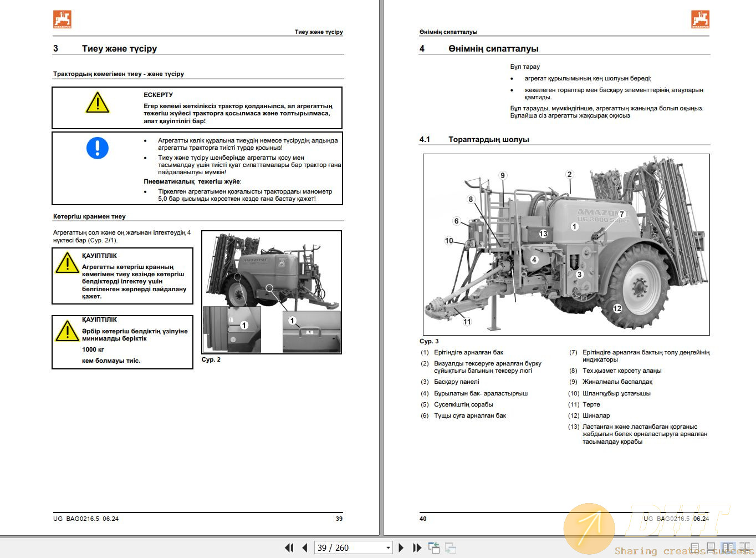Click the heading '3 Тиеу және түсіру'
Screen dimensions: 756x558
(x=105, y=49)
